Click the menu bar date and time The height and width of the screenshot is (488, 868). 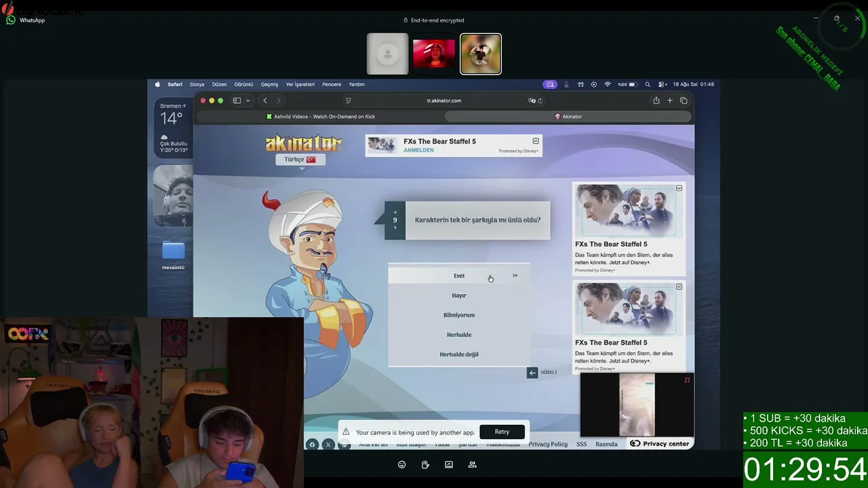693,85
